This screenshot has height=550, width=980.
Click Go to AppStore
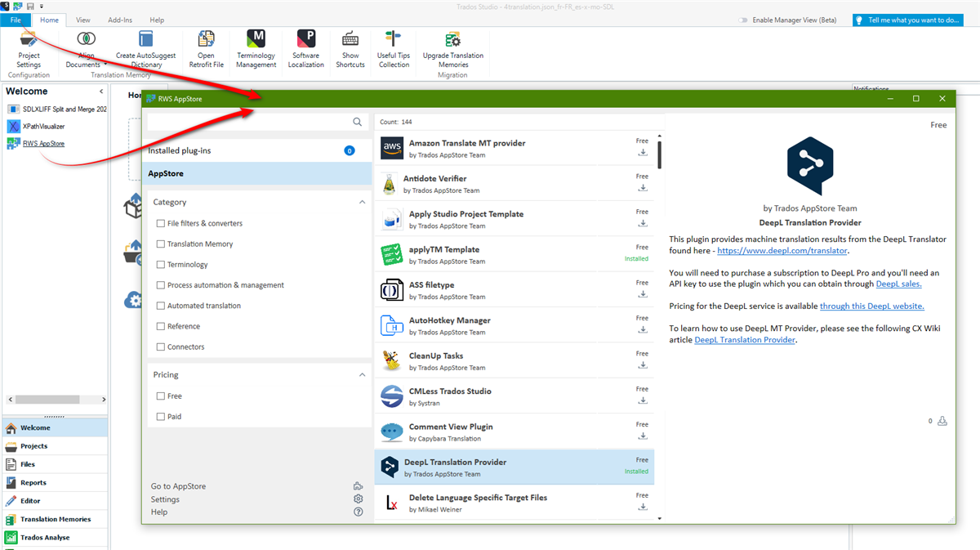pyautogui.click(x=178, y=486)
